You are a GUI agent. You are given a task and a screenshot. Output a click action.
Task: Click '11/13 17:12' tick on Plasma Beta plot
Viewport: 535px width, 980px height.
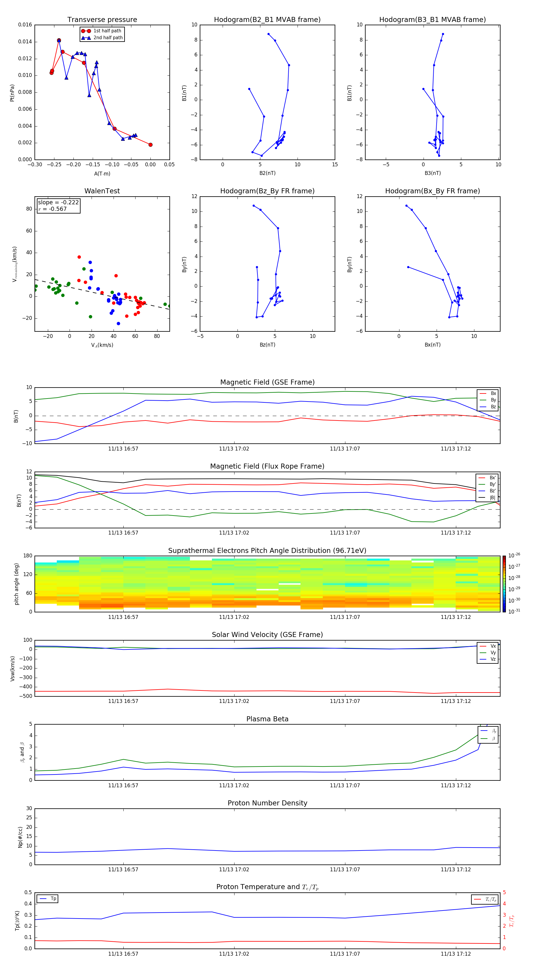point(455,785)
